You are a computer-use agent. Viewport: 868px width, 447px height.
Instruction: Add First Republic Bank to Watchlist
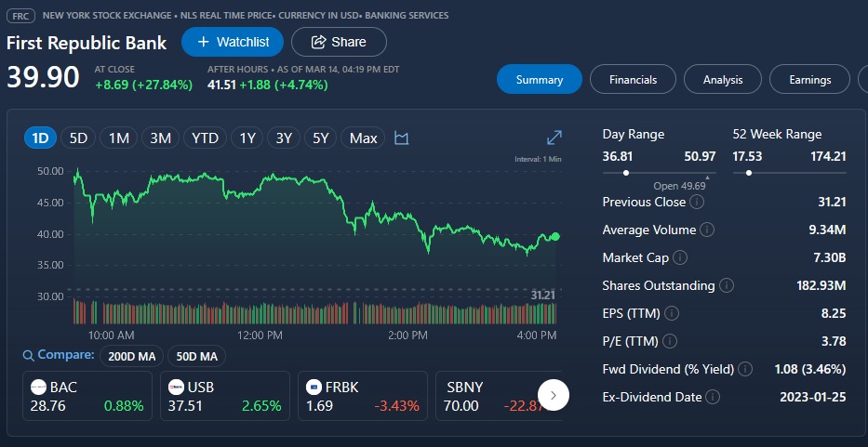233,42
